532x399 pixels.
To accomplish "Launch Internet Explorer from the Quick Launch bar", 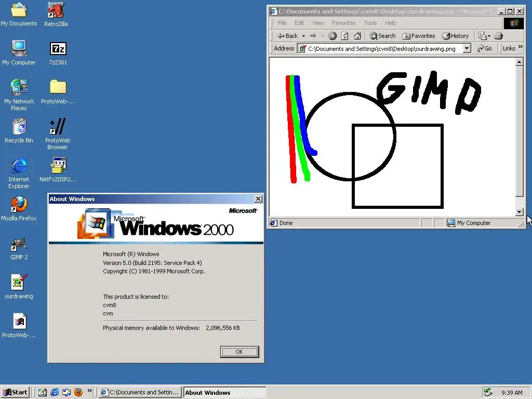I will tap(55, 392).
